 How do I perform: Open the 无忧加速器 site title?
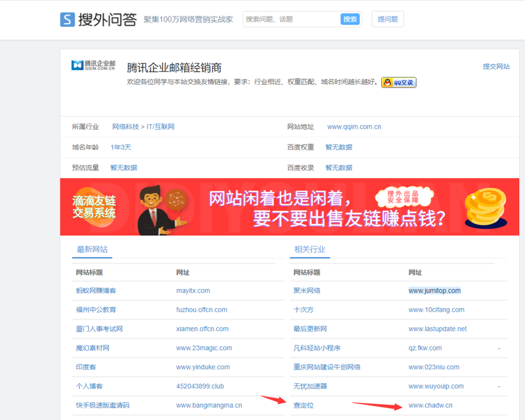click(310, 386)
